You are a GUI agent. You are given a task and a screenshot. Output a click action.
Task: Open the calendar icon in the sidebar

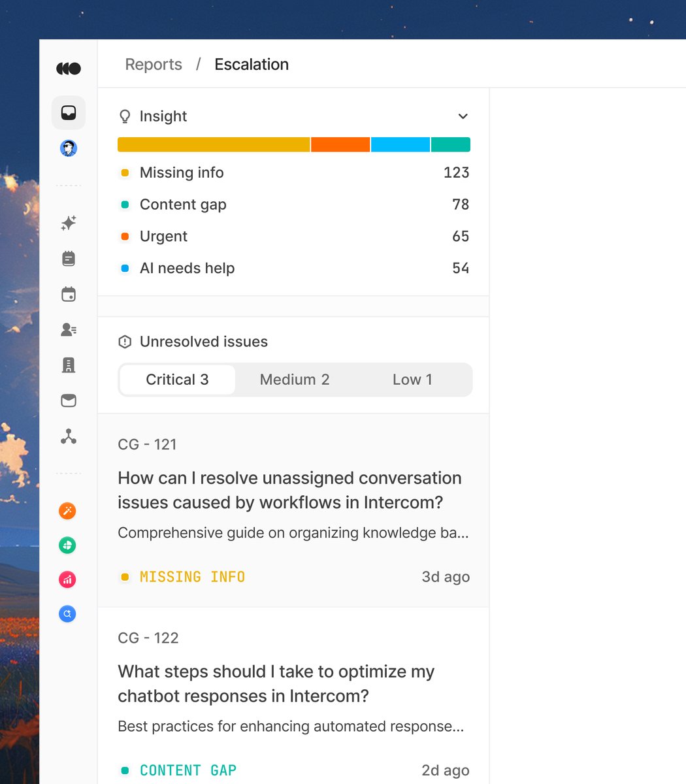click(69, 294)
